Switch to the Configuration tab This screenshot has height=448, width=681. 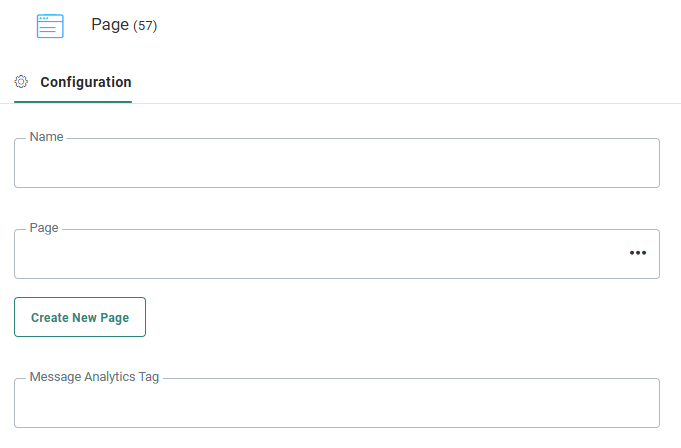85,82
